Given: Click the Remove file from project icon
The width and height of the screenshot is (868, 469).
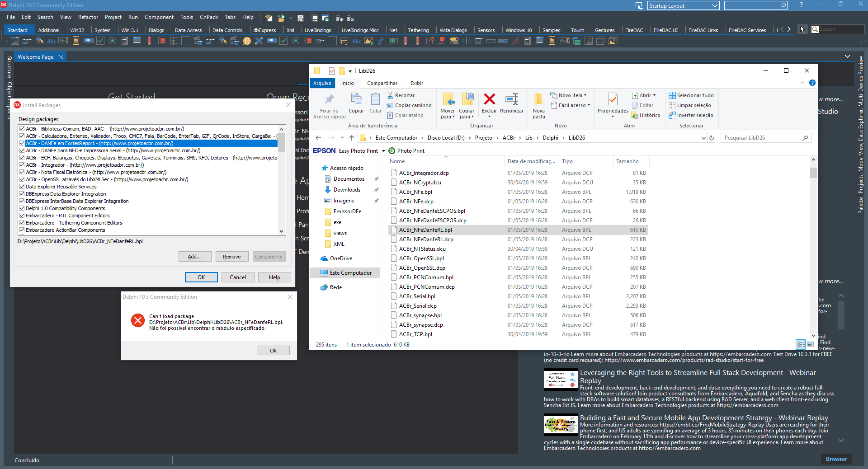Looking at the screenshot, I should (351, 18).
